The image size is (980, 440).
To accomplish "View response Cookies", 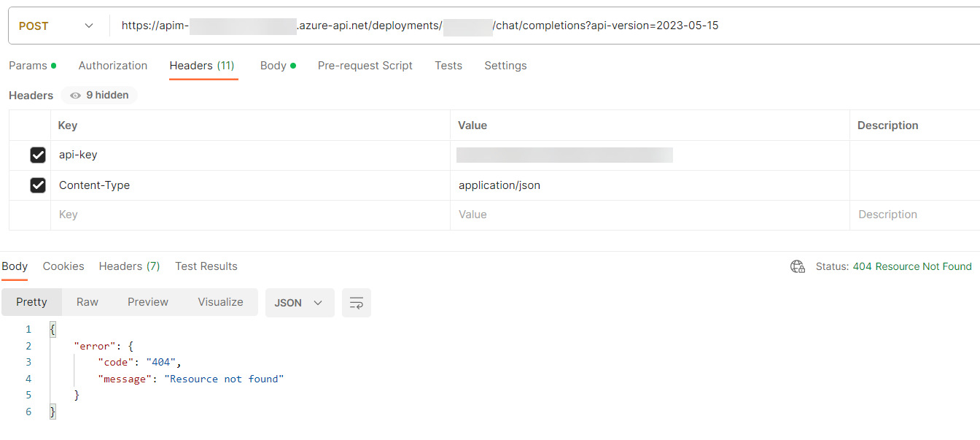I will pos(63,266).
